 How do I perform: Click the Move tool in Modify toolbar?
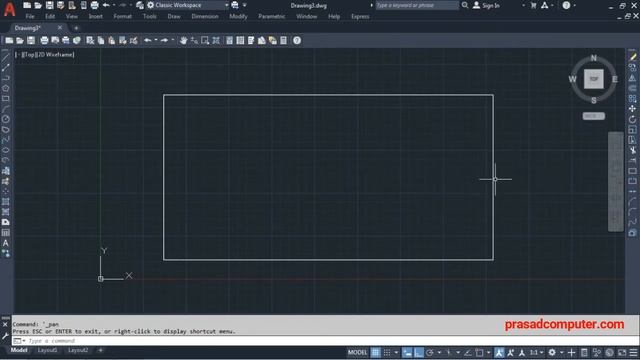pos(632,109)
